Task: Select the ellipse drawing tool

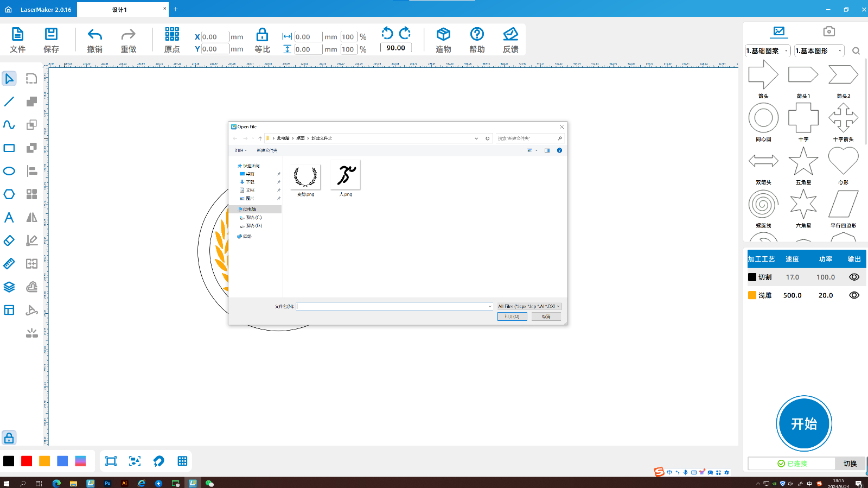Action: (9, 171)
